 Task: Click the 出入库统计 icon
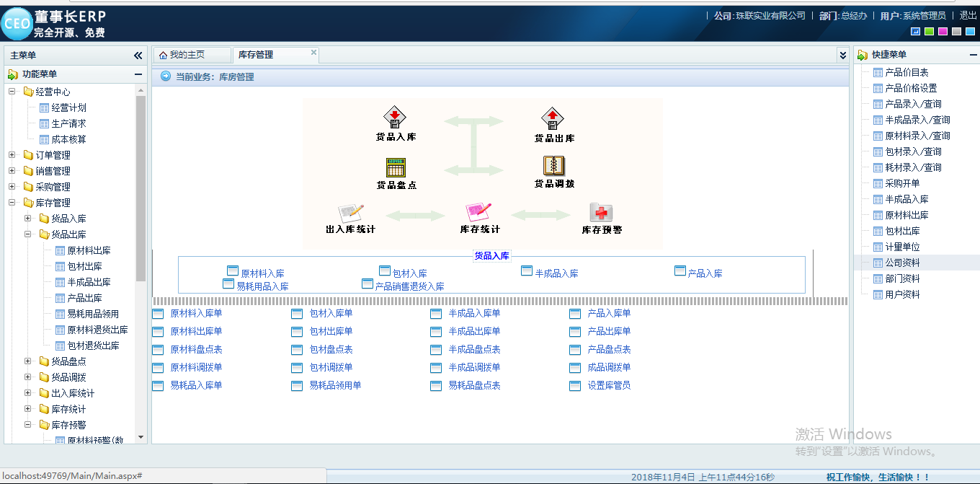coord(351,213)
